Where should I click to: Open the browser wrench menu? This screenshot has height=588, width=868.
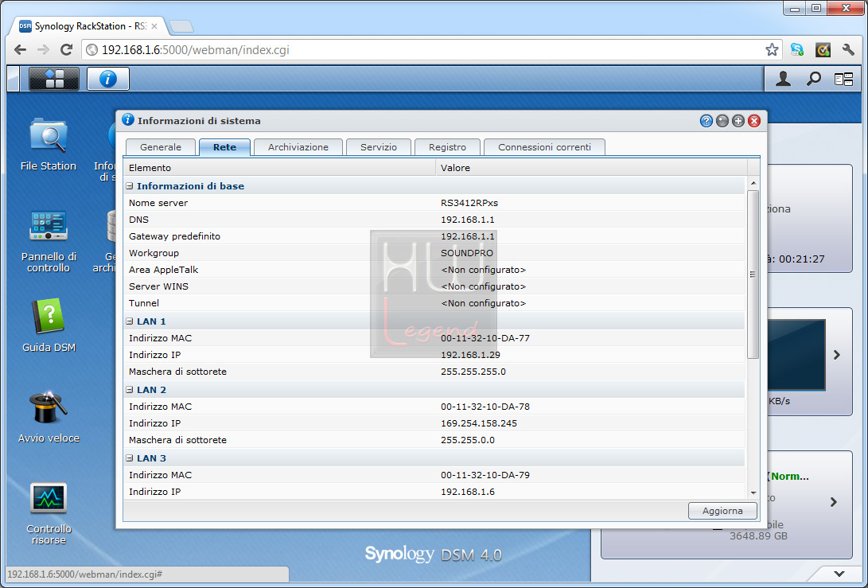click(x=848, y=50)
